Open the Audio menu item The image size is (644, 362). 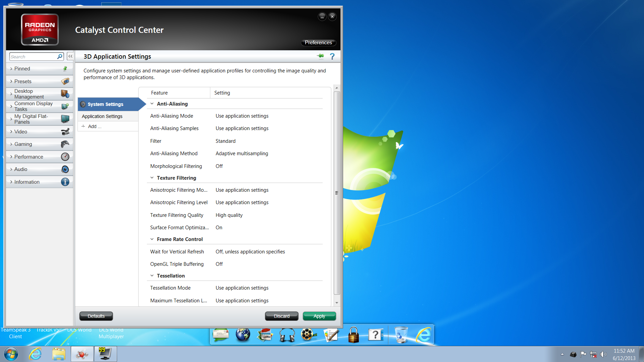(x=39, y=169)
